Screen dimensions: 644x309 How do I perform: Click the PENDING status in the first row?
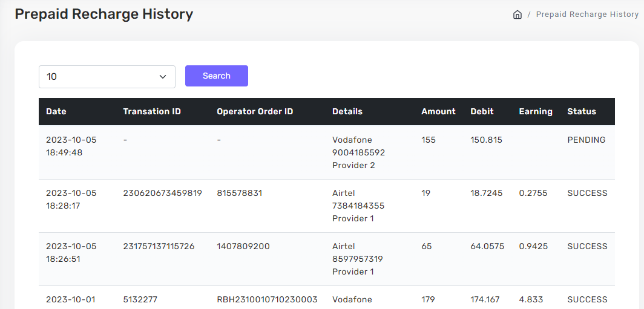[x=586, y=140]
